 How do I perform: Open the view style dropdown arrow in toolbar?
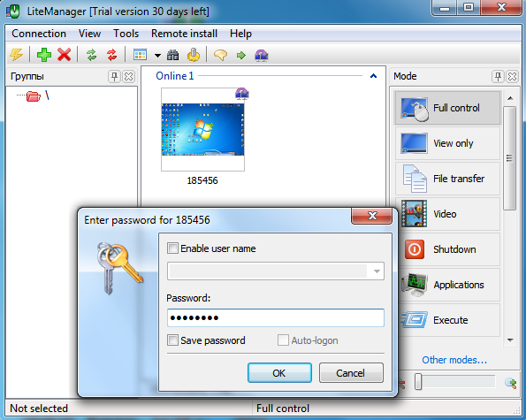point(157,56)
